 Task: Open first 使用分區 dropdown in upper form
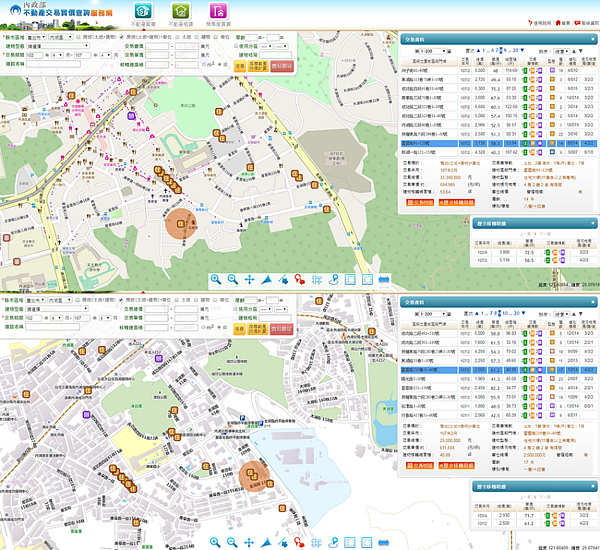pyautogui.click(x=266, y=46)
